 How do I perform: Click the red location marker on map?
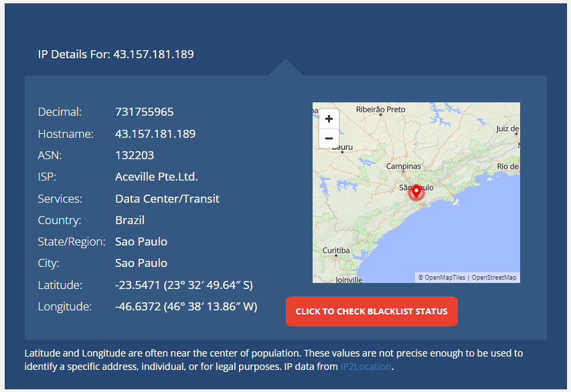pos(416,192)
